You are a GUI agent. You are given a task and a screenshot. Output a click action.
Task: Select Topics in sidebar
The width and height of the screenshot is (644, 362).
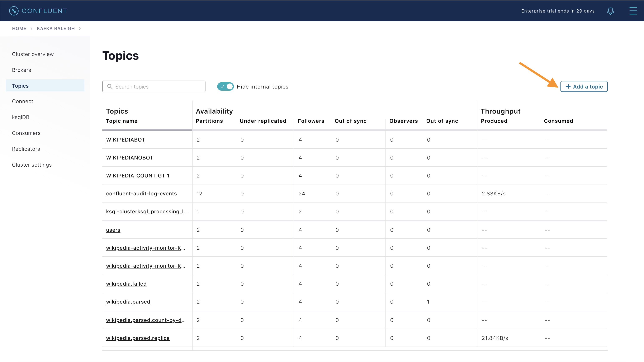45,86
